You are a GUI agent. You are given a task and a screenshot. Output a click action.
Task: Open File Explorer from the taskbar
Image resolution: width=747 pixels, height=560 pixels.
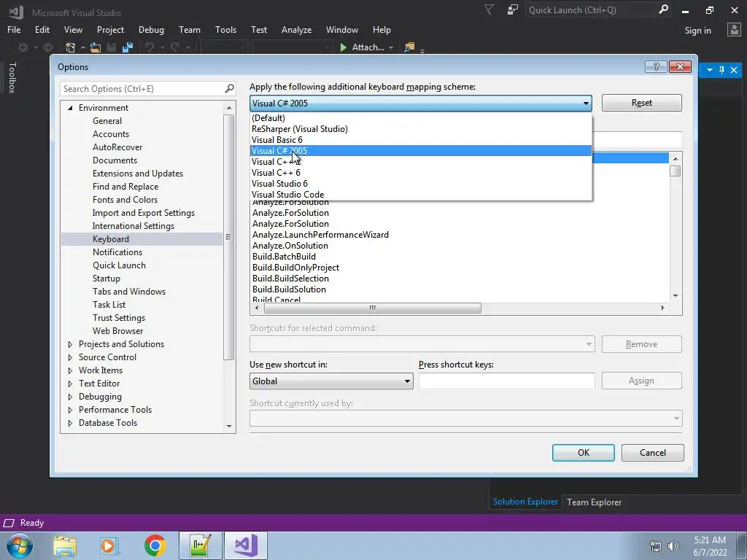tap(65, 545)
